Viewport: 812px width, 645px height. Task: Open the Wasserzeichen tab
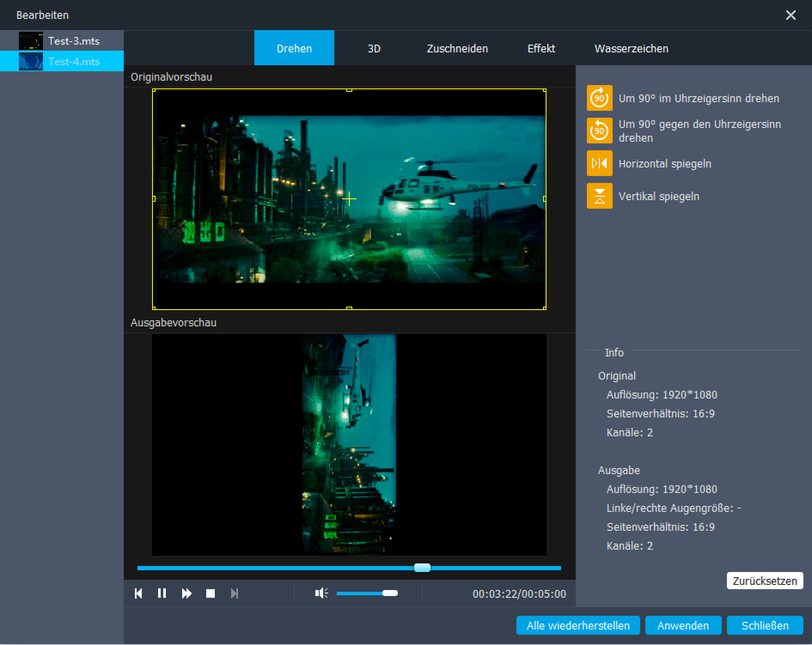(x=631, y=48)
